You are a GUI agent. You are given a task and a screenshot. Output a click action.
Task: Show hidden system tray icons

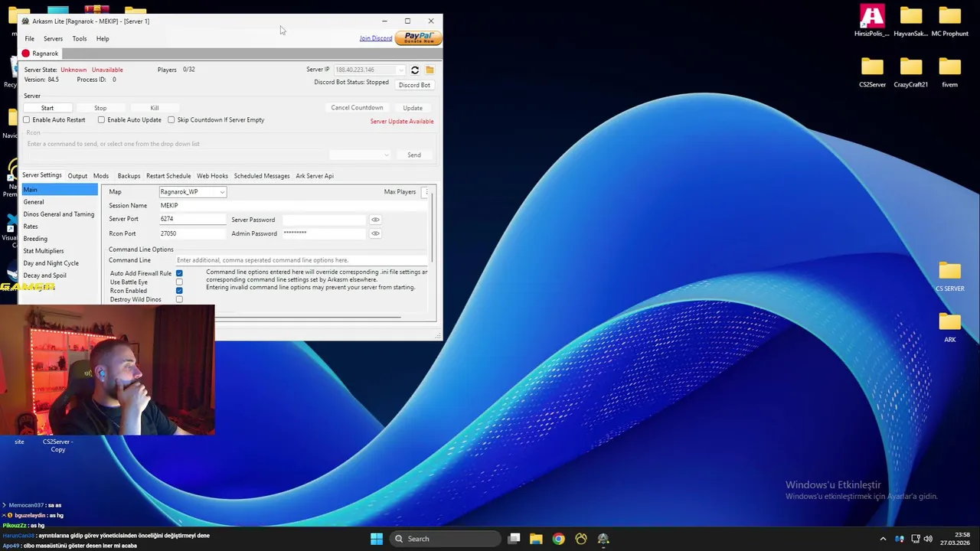pyautogui.click(x=883, y=539)
